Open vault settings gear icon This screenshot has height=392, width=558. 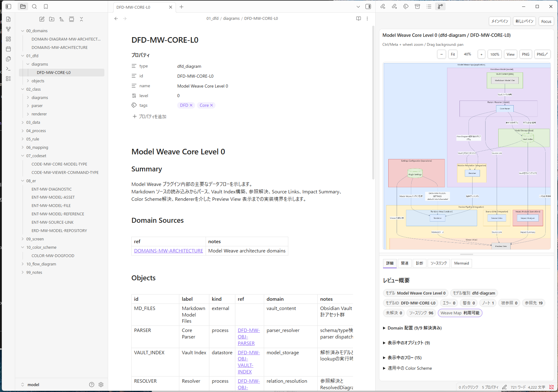(101, 385)
